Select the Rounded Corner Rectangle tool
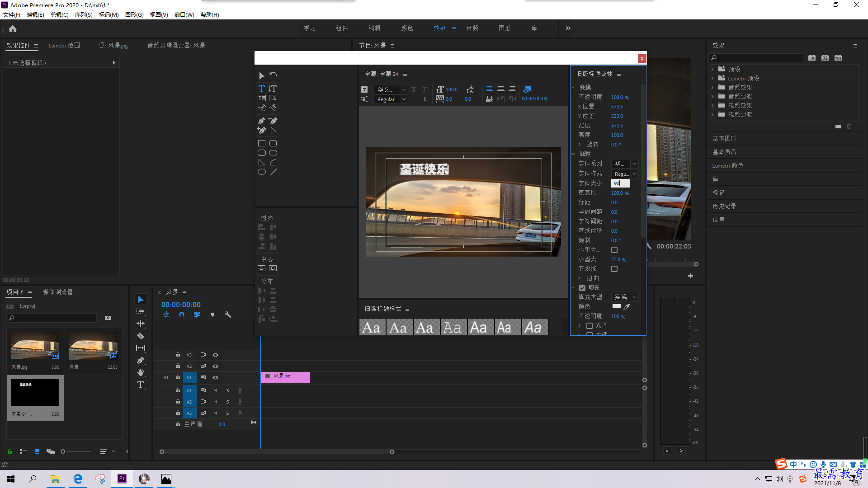 click(273, 143)
